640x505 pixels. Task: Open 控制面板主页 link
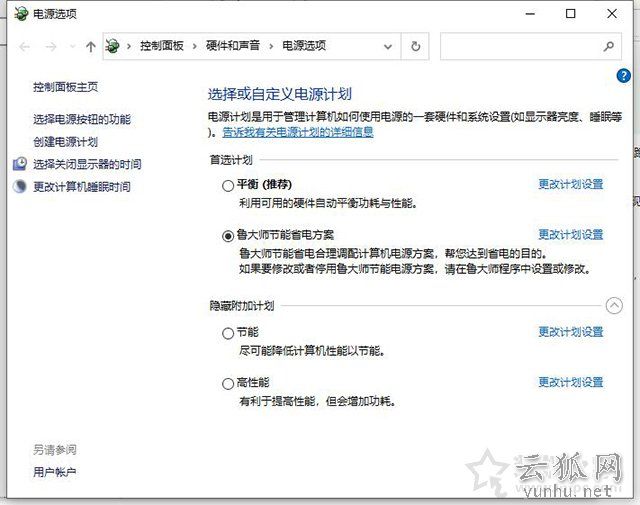tap(66, 87)
